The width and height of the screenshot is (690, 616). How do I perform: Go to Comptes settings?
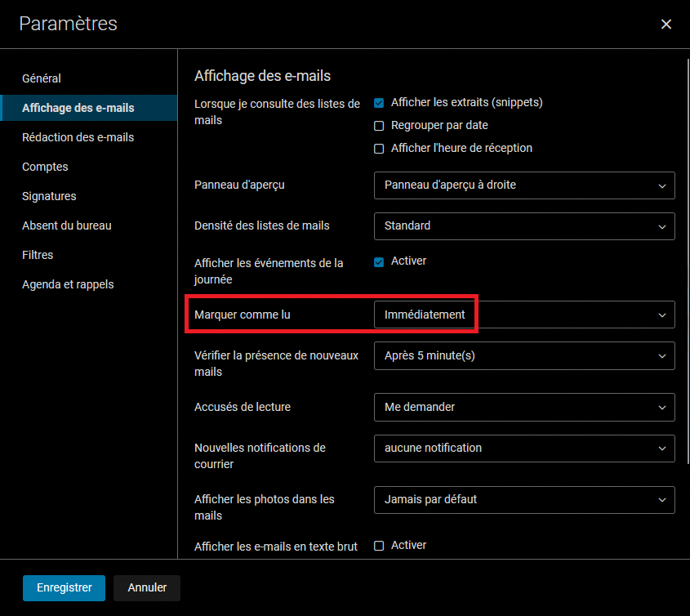45,167
